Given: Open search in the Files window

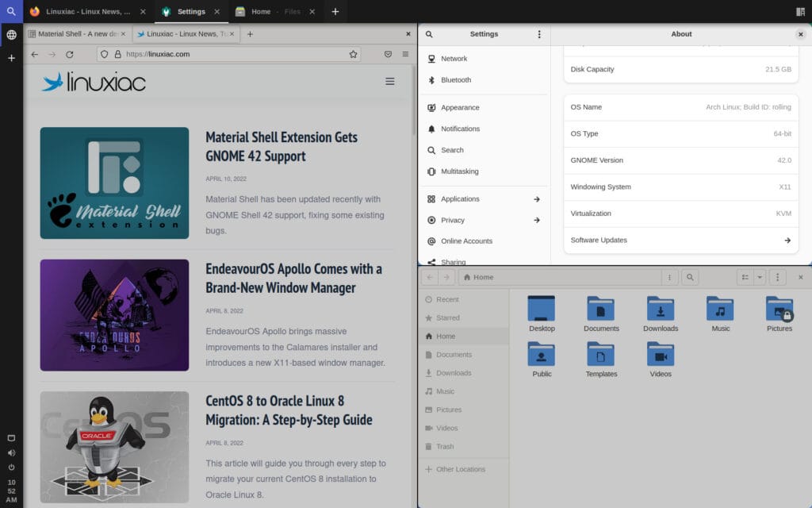Looking at the screenshot, I should (x=690, y=277).
